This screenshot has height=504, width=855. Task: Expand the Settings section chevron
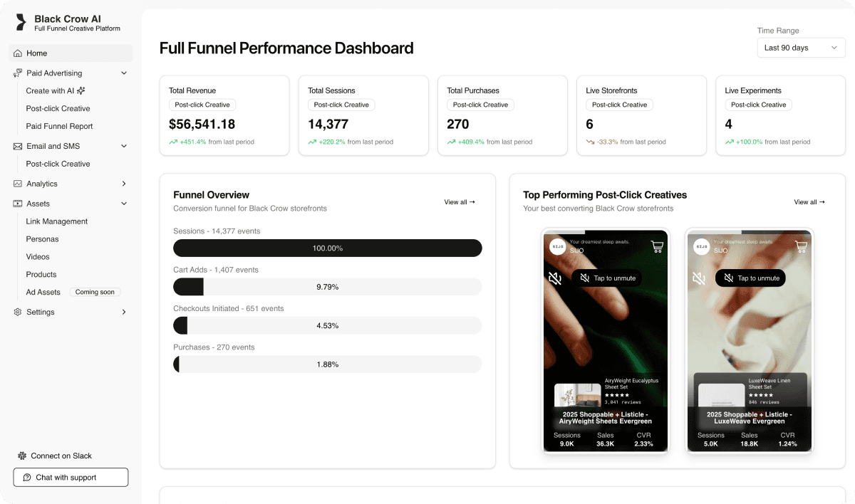(x=124, y=312)
